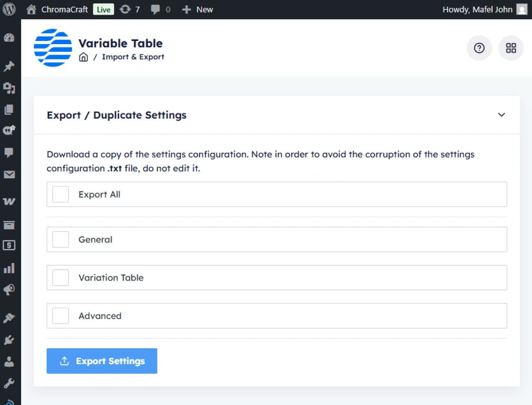Image resolution: width=532 pixels, height=405 pixels.
Task: Open Marketing megaphone sidebar icon
Action: pos(9,290)
